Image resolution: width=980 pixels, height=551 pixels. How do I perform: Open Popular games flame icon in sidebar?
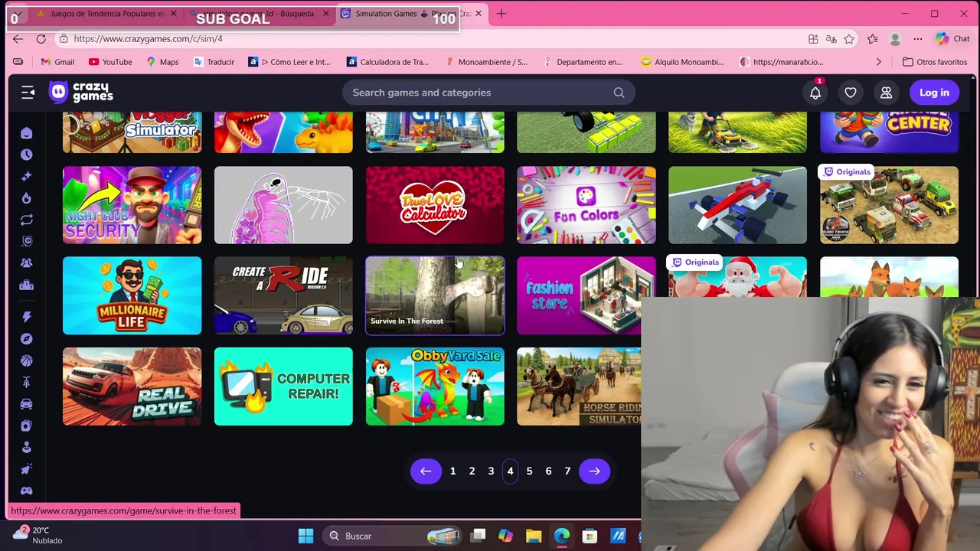(x=27, y=197)
